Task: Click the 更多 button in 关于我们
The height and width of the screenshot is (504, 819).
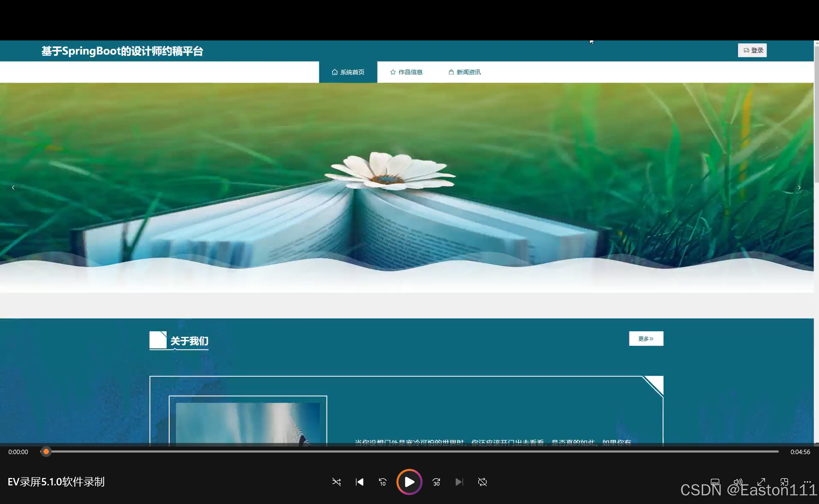Action: (x=646, y=339)
